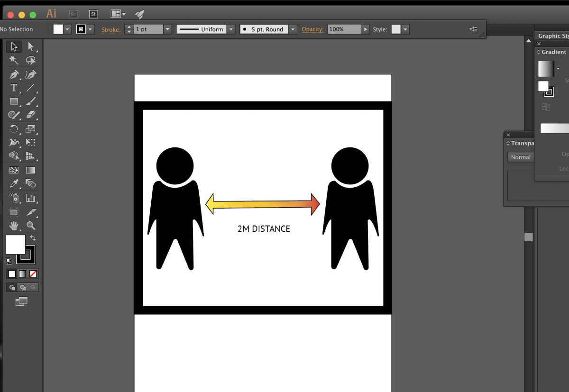
Task: Expand the Uniform width profile dropdown
Action: [231, 29]
